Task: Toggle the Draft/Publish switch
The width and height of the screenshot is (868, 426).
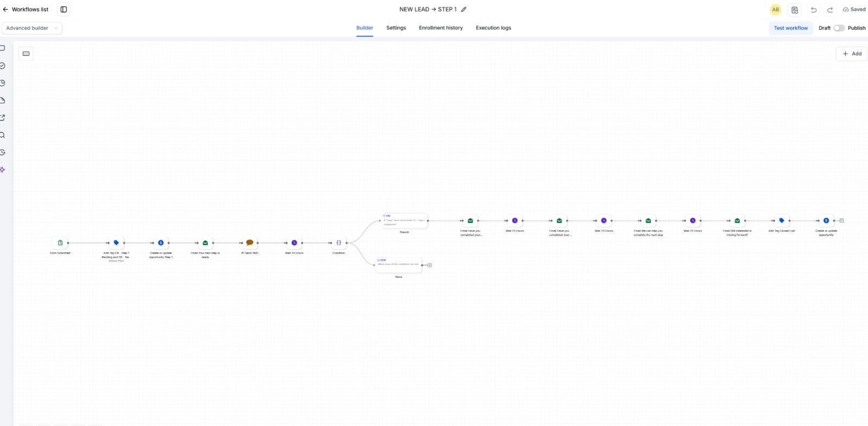Action: [839, 28]
